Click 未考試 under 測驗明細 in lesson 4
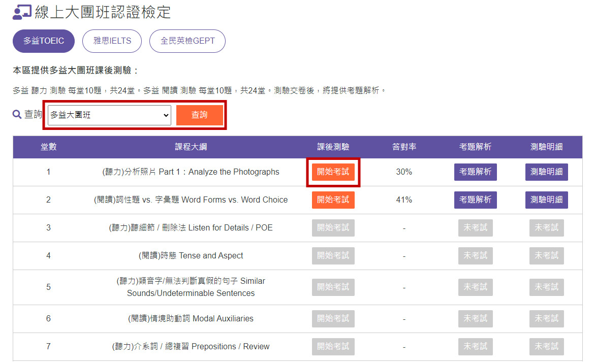595x364 pixels. pos(546,256)
